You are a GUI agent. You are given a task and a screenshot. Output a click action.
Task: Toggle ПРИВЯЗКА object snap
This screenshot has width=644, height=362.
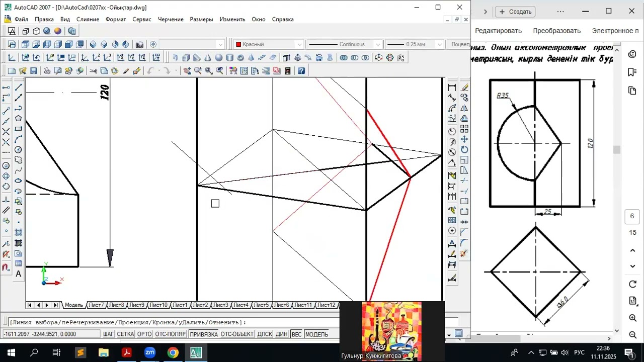pos(204,334)
